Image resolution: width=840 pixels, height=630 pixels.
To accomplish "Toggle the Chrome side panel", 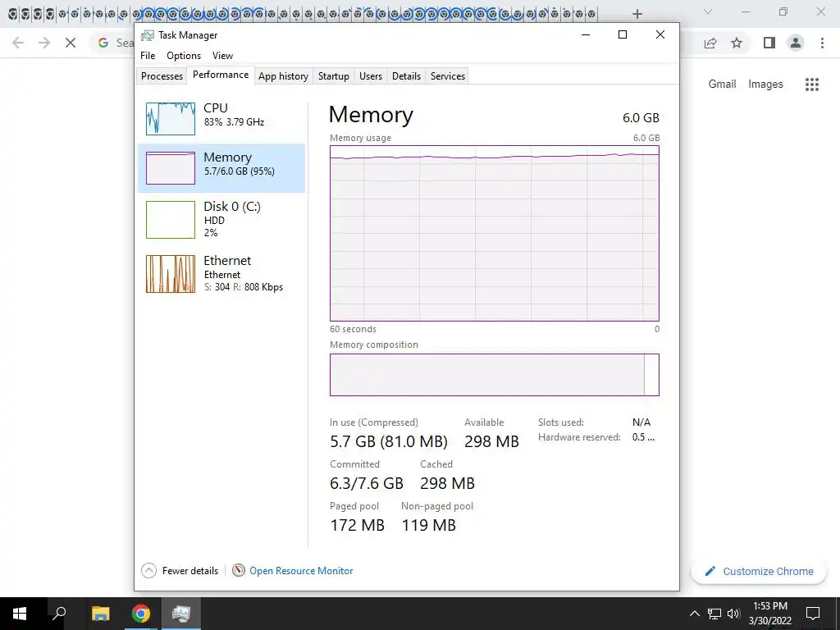I will pyautogui.click(x=769, y=43).
